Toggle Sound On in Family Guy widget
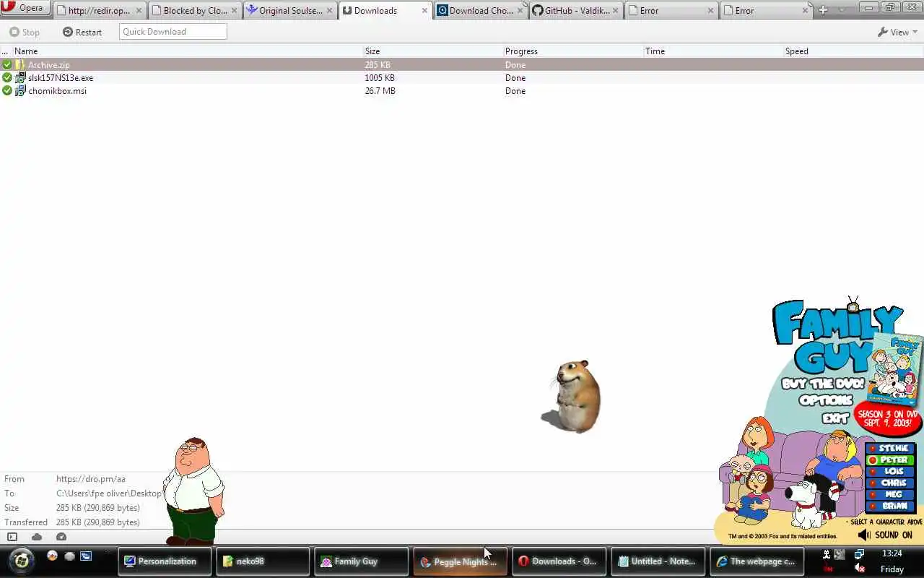This screenshot has height=578, width=924. pyautogui.click(x=885, y=535)
